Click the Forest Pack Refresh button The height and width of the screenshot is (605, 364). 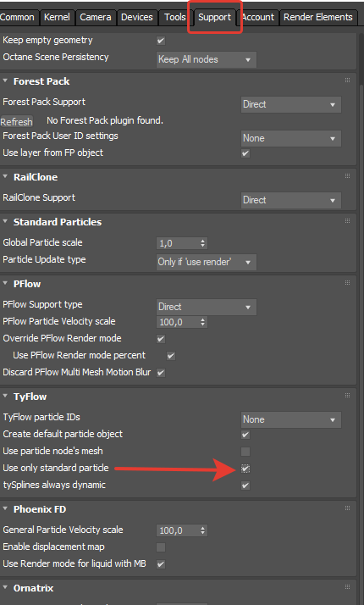(17, 121)
